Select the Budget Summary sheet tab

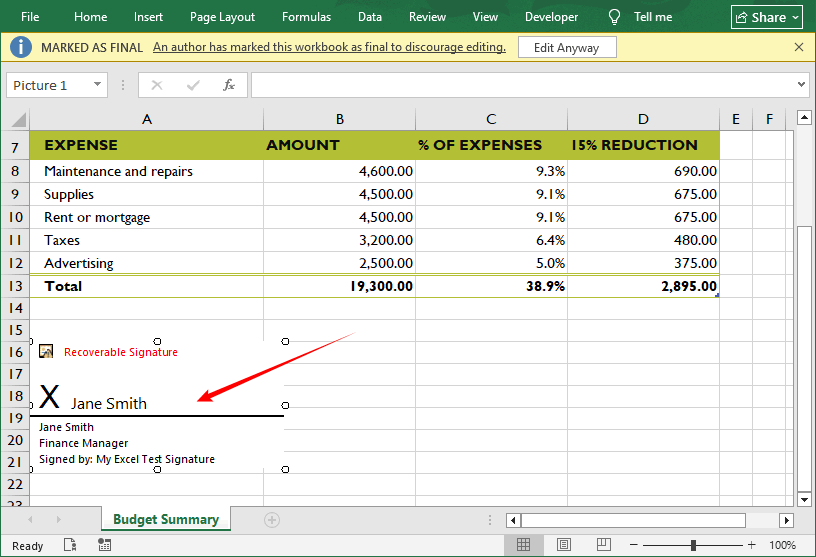[x=166, y=520]
